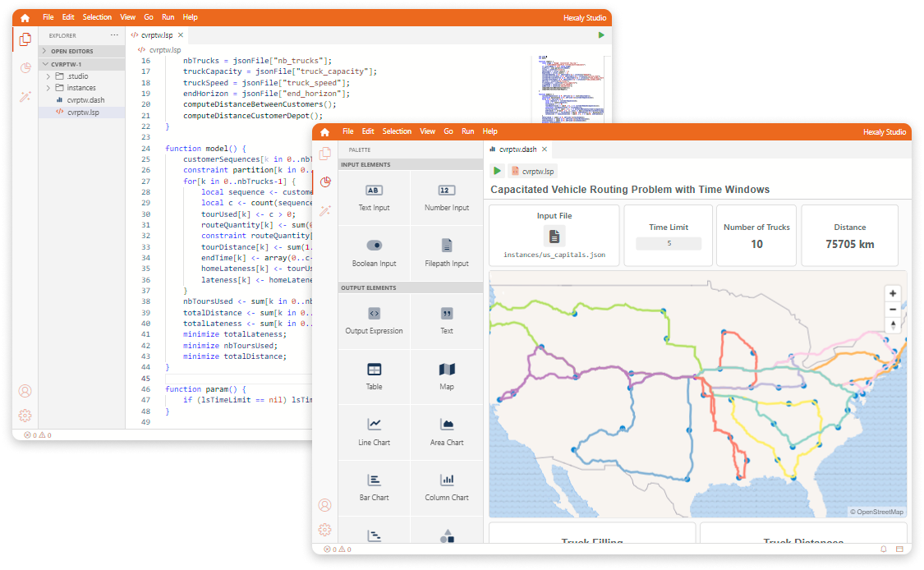The width and height of the screenshot is (924, 570).
Task: Click the 75705 km distance value
Action: click(x=850, y=244)
